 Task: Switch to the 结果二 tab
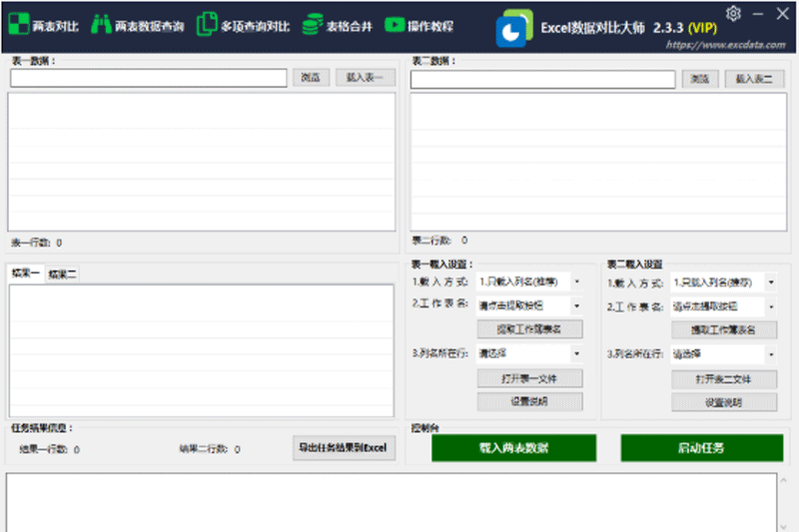[62, 274]
